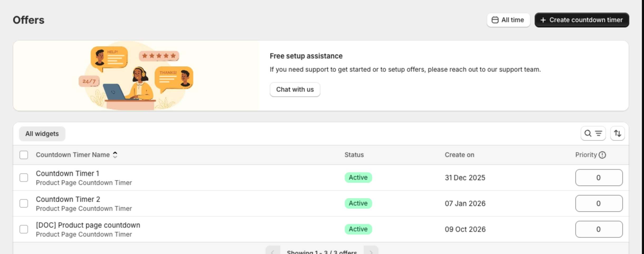Click the Free setup assistance heading
The image size is (644, 254).
[x=306, y=56]
